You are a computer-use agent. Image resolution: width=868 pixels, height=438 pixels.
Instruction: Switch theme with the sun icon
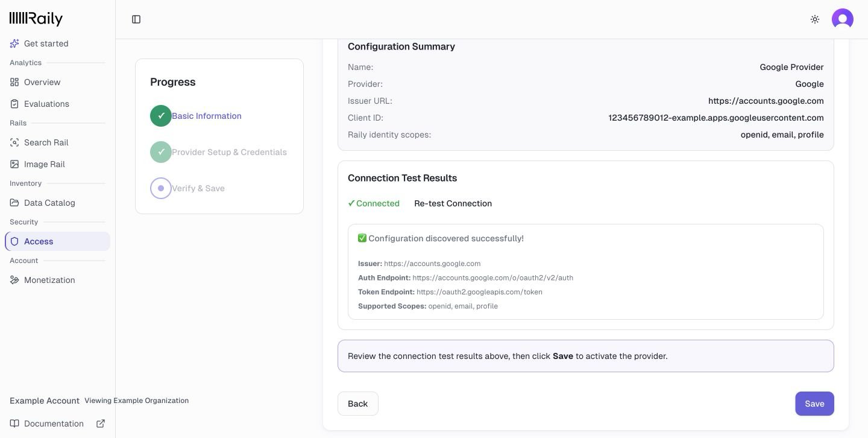coord(815,19)
